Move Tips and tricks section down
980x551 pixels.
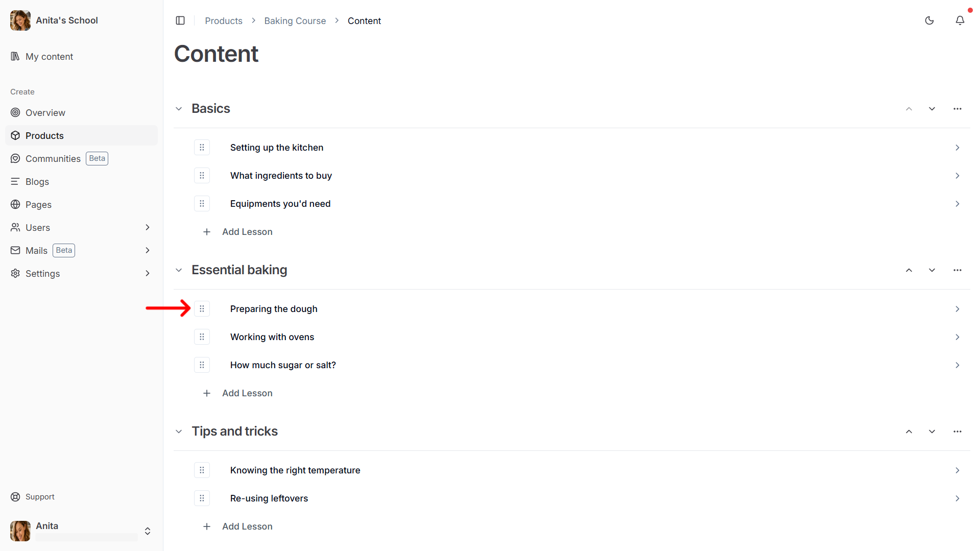pyautogui.click(x=932, y=432)
